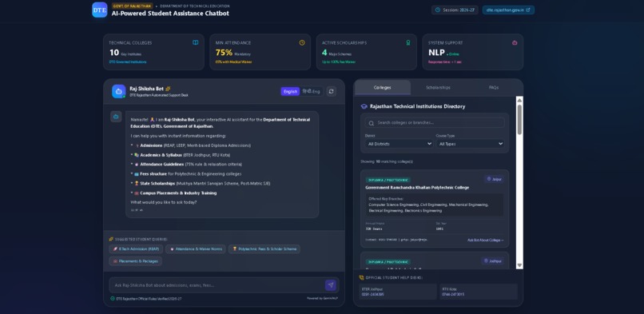Click the Raj-Shiksha Bot avatar in chat header
This screenshot has width=644, height=314.
119,91
